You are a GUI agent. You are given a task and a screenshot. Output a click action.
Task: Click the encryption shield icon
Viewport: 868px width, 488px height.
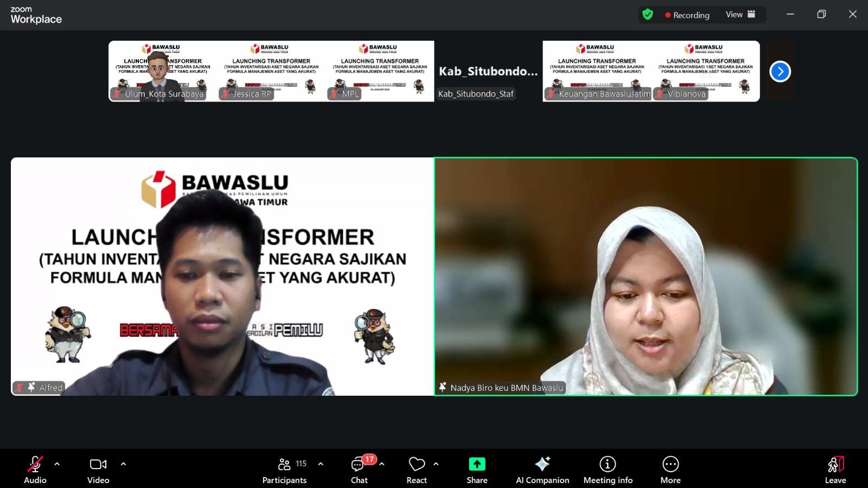tap(648, 15)
